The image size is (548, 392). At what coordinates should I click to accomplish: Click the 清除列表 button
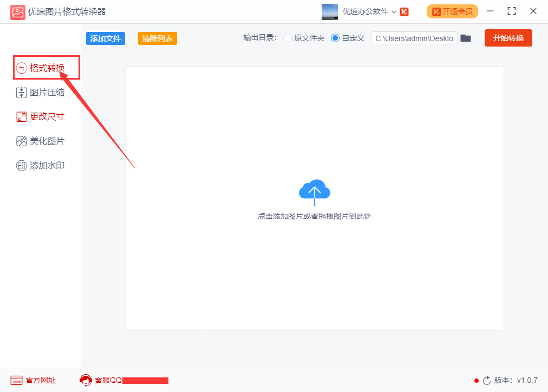coord(158,38)
